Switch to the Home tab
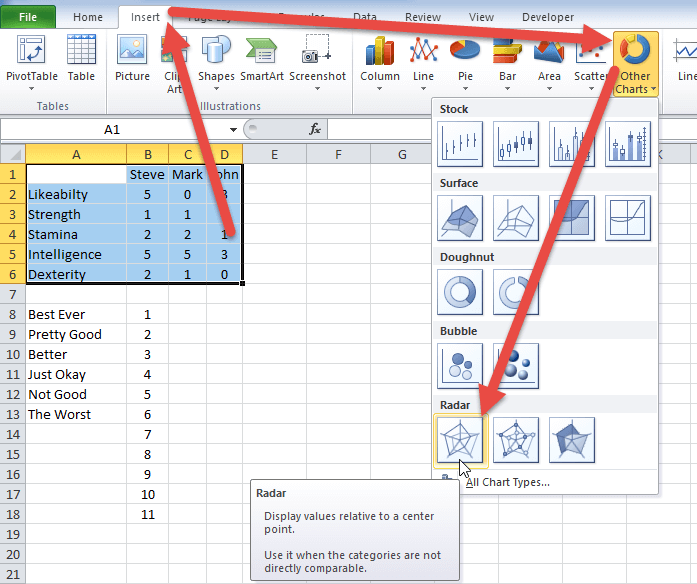This screenshot has width=697, height=584. pyautogui.click(x=88, y=17)
